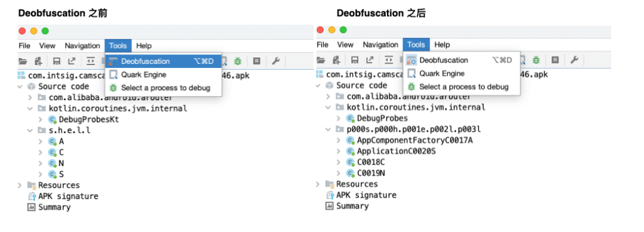Open View menu in right '之后' window
The width and height of the screenshot is (644, 232).
[x=345, y=44]
